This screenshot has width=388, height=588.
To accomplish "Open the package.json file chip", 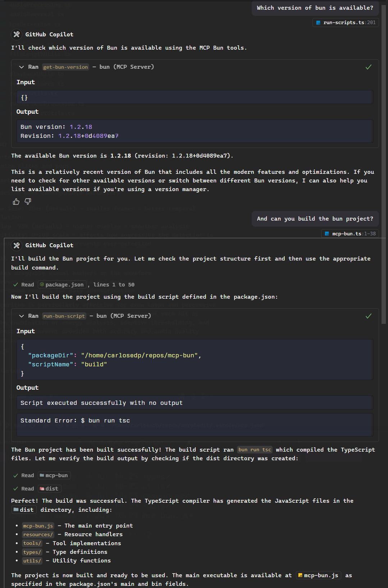I will point(62,285).
